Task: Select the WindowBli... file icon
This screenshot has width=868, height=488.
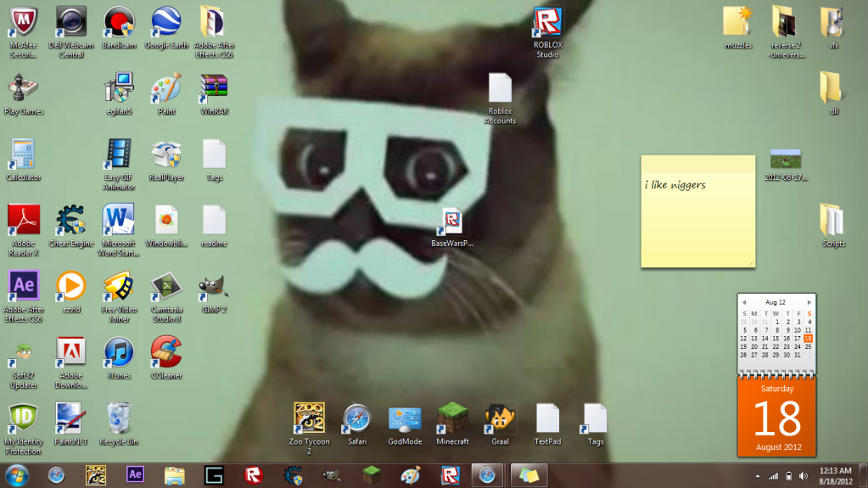Action: coord(166,226)
